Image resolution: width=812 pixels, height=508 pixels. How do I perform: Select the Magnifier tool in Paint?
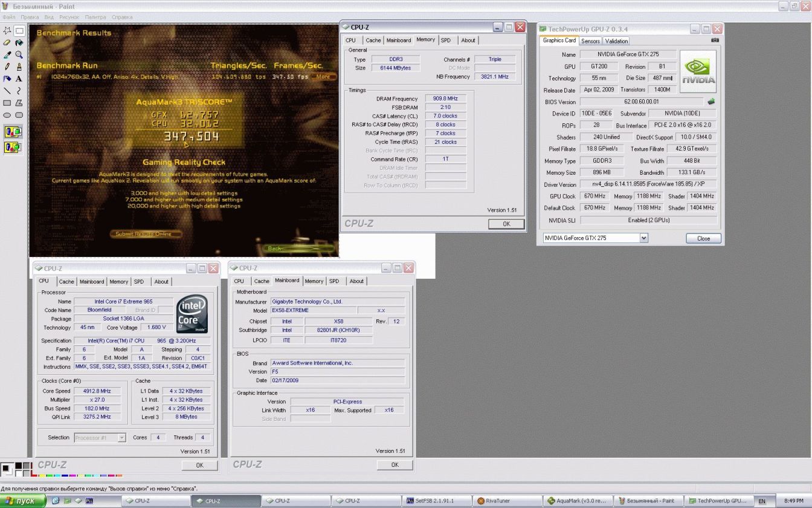(x=19, y=54)
